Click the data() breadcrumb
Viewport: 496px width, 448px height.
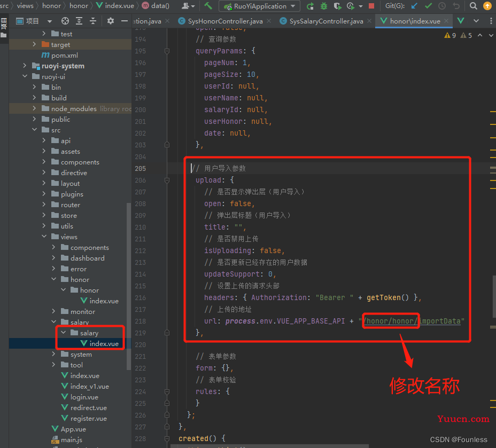click(156, 6)
